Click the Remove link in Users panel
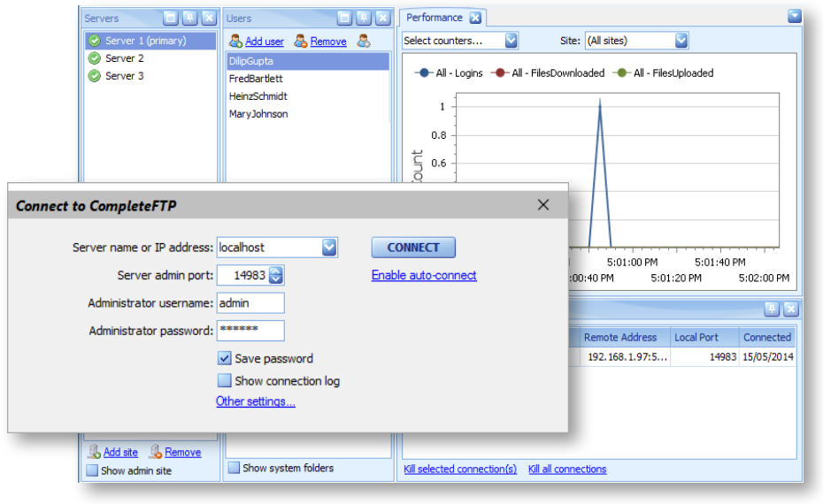Image resolution: width=823 pixels, height=504 pixels. point(328,42)
